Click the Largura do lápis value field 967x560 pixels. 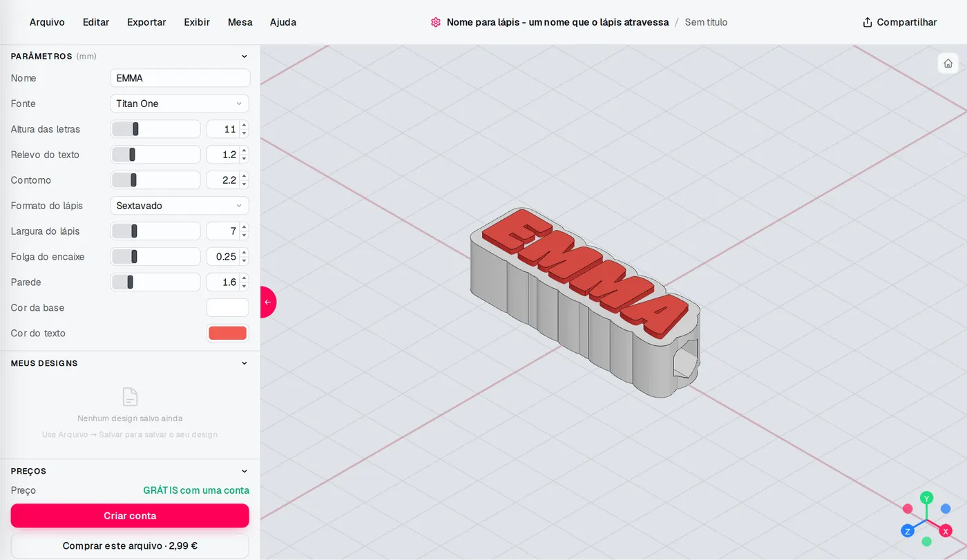pos(227,231)
